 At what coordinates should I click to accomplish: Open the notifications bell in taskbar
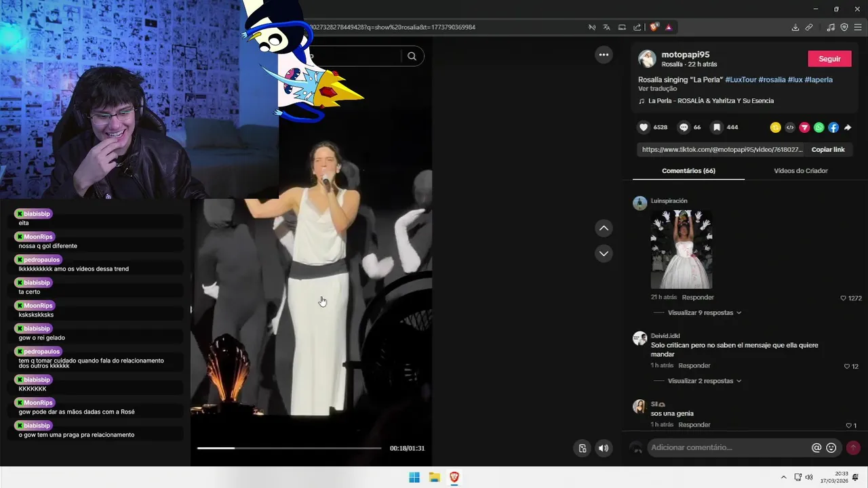pos(856,477)
